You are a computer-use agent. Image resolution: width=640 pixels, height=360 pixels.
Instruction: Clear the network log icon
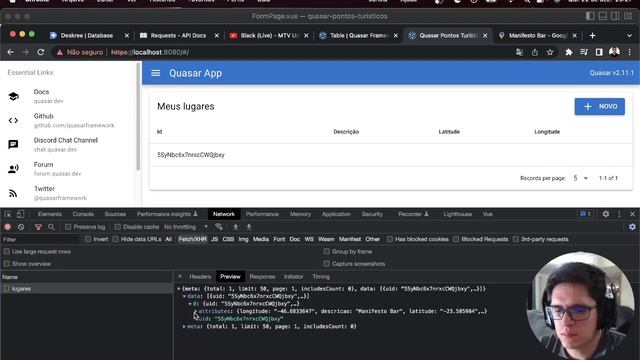21,227
